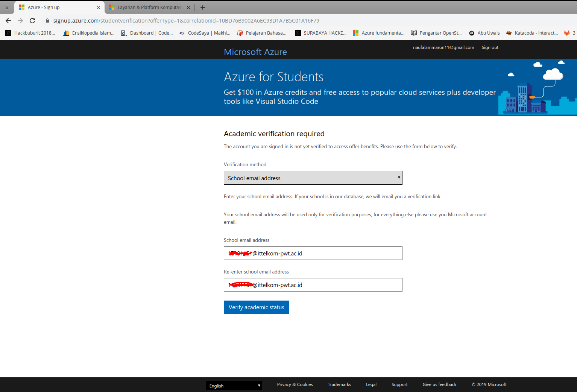Viewport: 577px width, 392px height.
Task: Open the Katacoda - Interact bookmark
Action: 532,33
